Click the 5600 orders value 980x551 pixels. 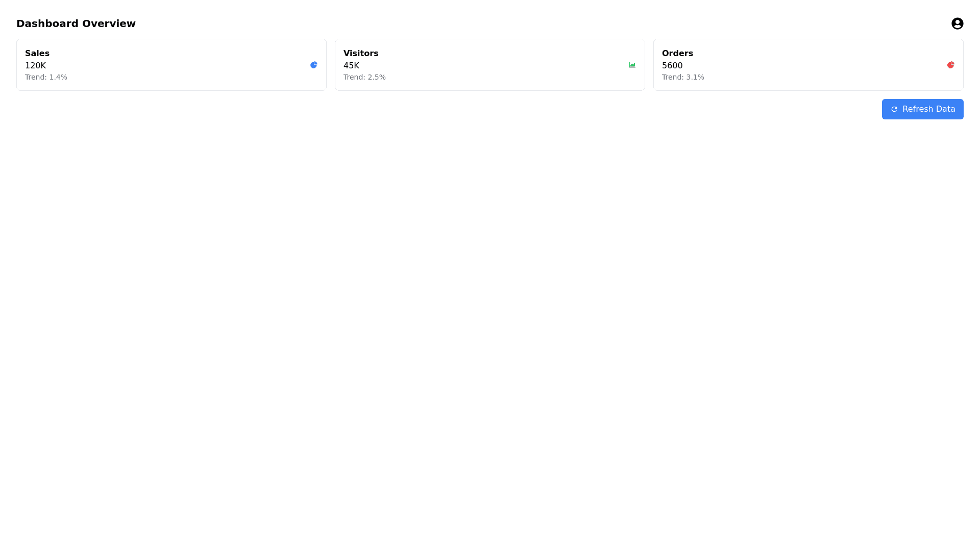coord(672,66)
